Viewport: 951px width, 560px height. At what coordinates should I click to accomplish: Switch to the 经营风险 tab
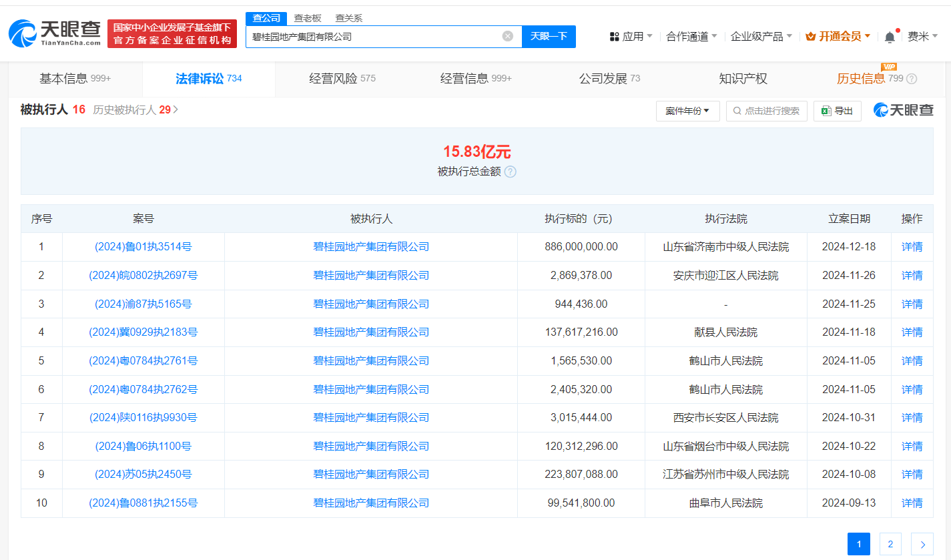tap(342, 79)
